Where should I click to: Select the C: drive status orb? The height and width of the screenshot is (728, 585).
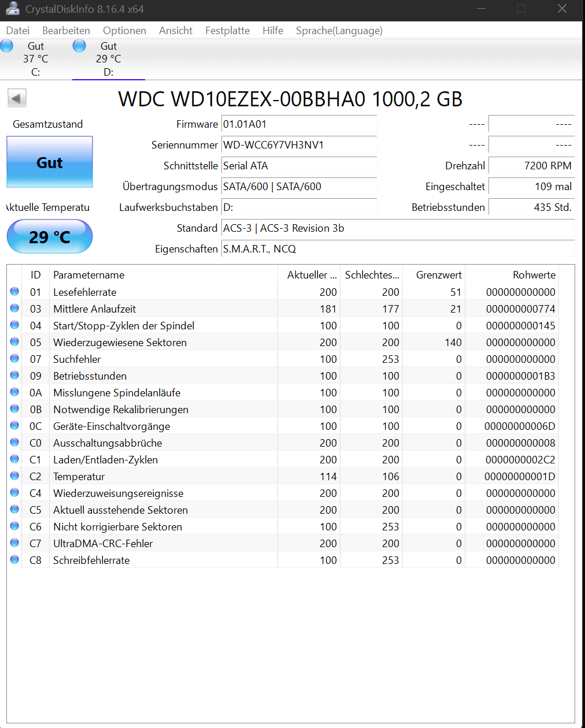pos(7,46)
